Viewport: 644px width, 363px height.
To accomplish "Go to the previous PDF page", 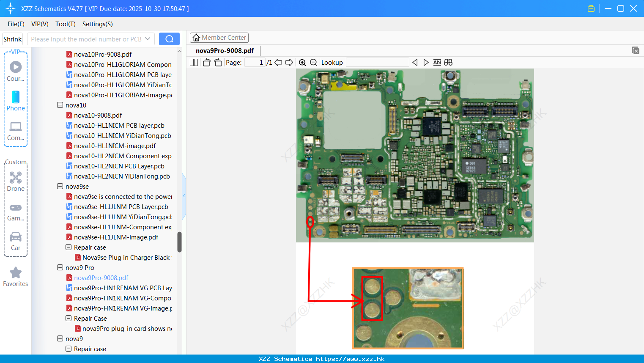I will point(278,63).
